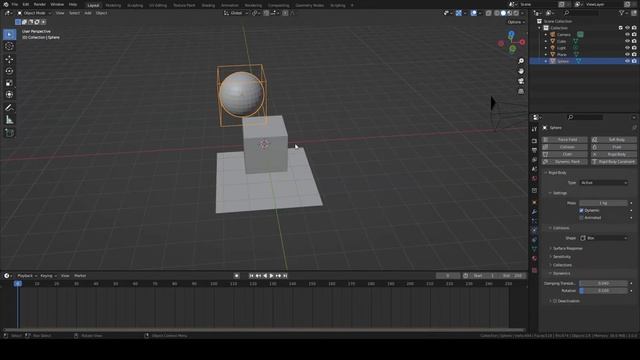
Task: Open the Material properties tab
Action: 534,258
